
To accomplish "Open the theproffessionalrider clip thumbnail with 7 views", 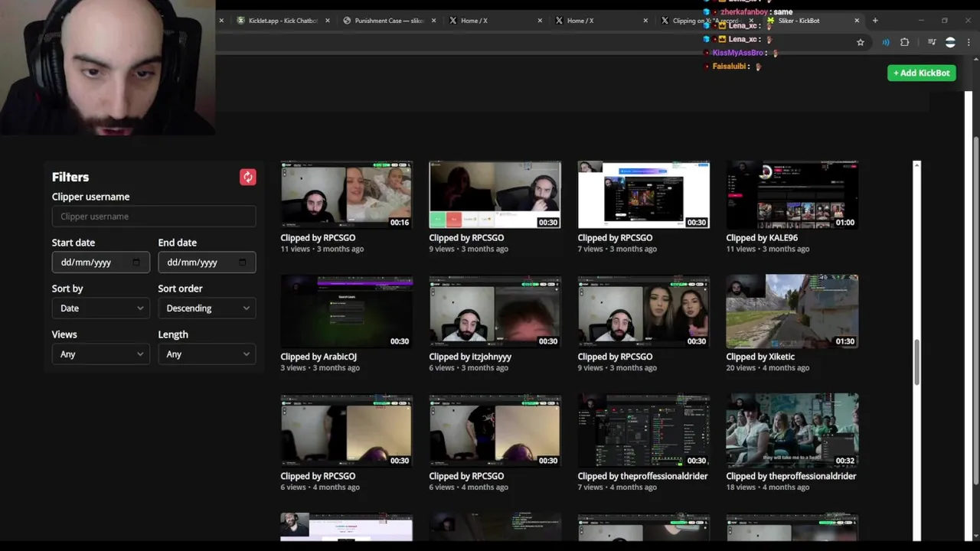I will point(644,430).
